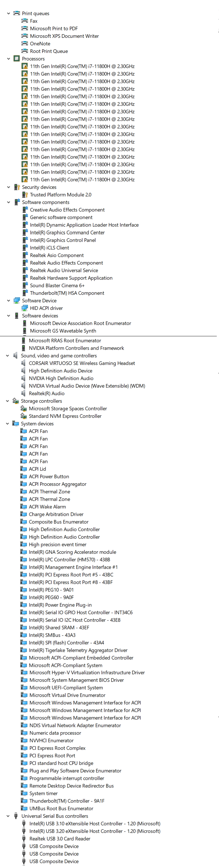Select Intel(R) iCLS Client

pyautogui.click(x=49, y=248)
